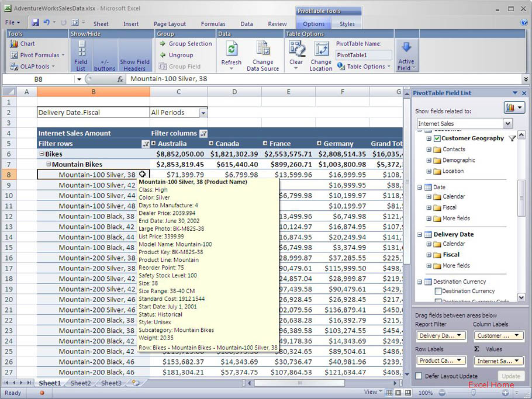Open the Name Box dropdown arrow
The height and width of the screenshot is (399, 532).
pyautogui.click(x=79, y=79)
